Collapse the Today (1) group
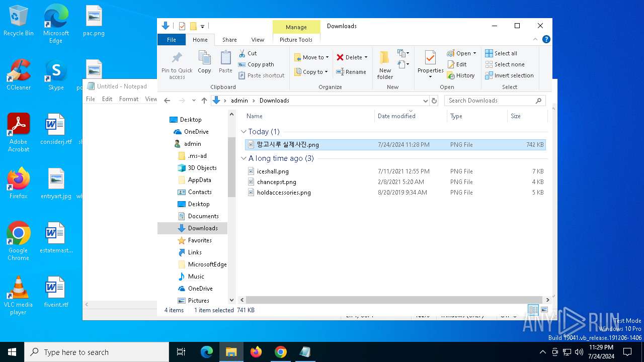Viewport: 644px width, 362px height. (244, 132)
